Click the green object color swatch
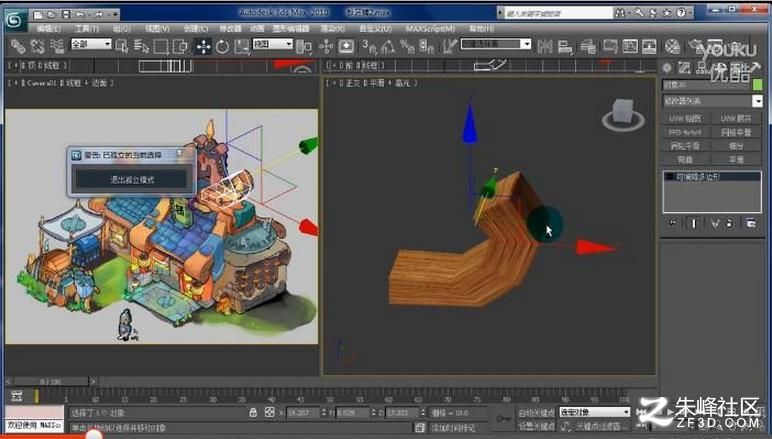 point(757,85)
